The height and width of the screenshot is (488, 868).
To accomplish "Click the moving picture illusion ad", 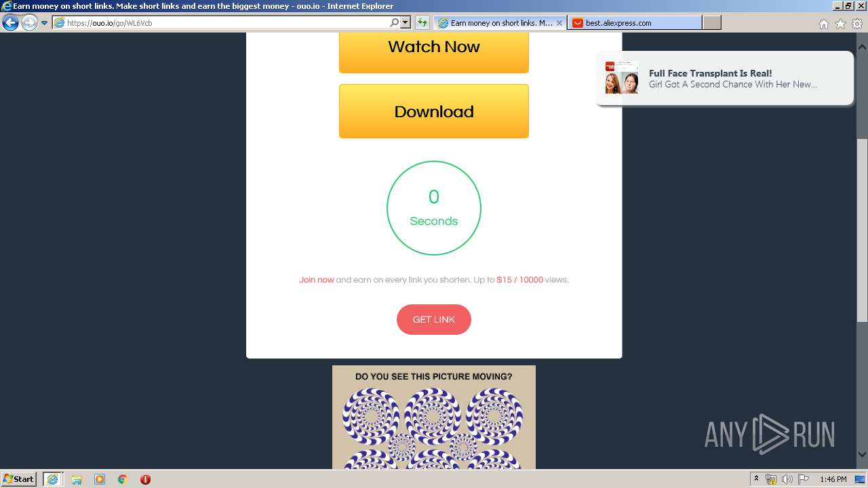I will pos(434,418).
